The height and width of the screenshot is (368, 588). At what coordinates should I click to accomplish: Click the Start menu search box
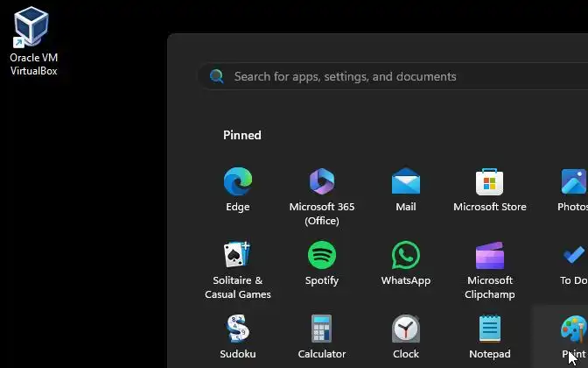click(x=393, y=76)
